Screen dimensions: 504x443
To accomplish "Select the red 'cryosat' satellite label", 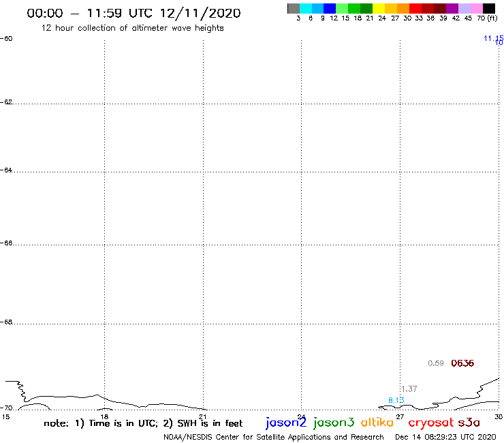I will 431,423.
